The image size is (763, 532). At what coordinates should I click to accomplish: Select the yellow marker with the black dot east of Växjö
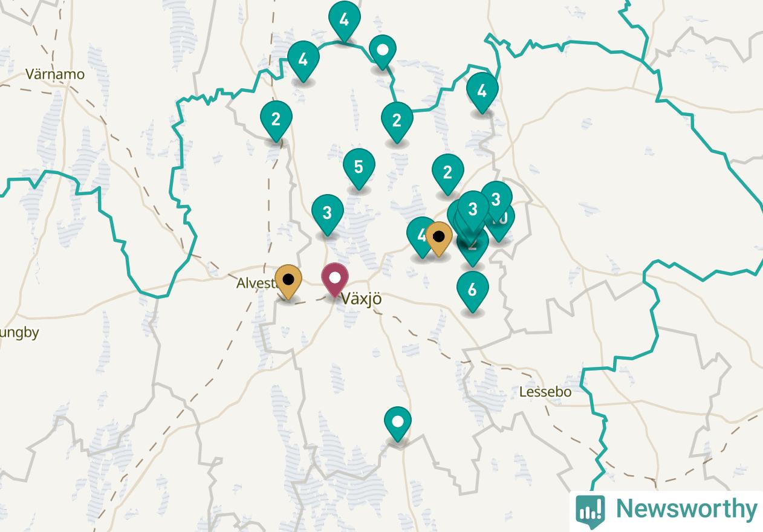click(439, 238)
